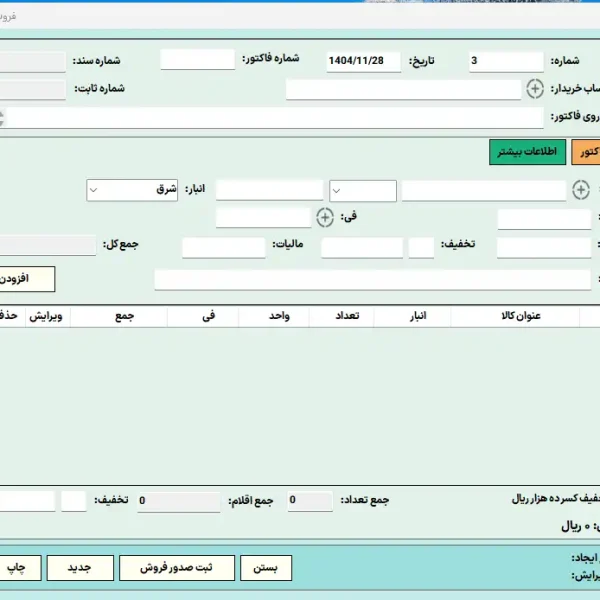Click the جمع اقلام field showing 0
600x600 pixels.
coord(179,502)
